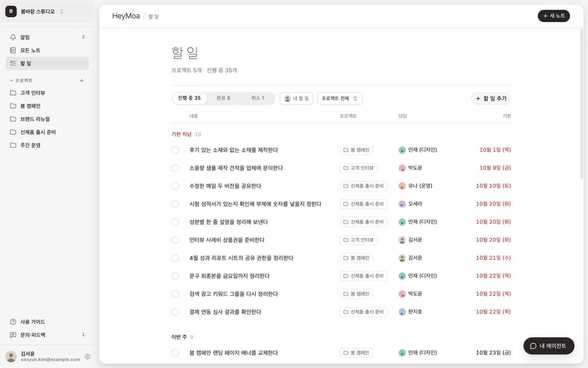The width and height of the screenshot is (588, 368).
Task: Open account settings gear icon
Action: tap(87, 356)
